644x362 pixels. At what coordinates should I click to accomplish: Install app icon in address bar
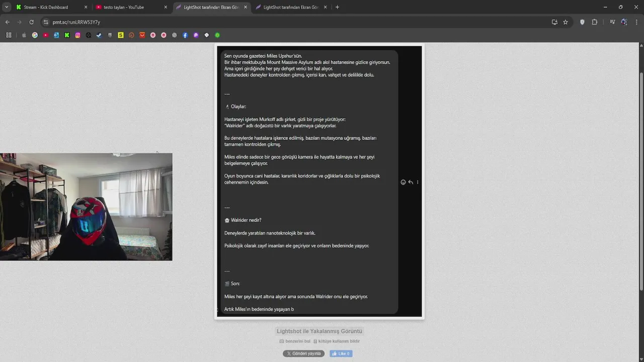click(x=554, y=22)
